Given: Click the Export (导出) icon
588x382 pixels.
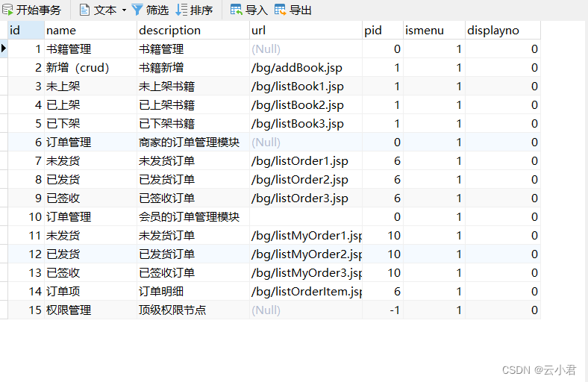Looking at the screenshot, I should click(280, 10).
